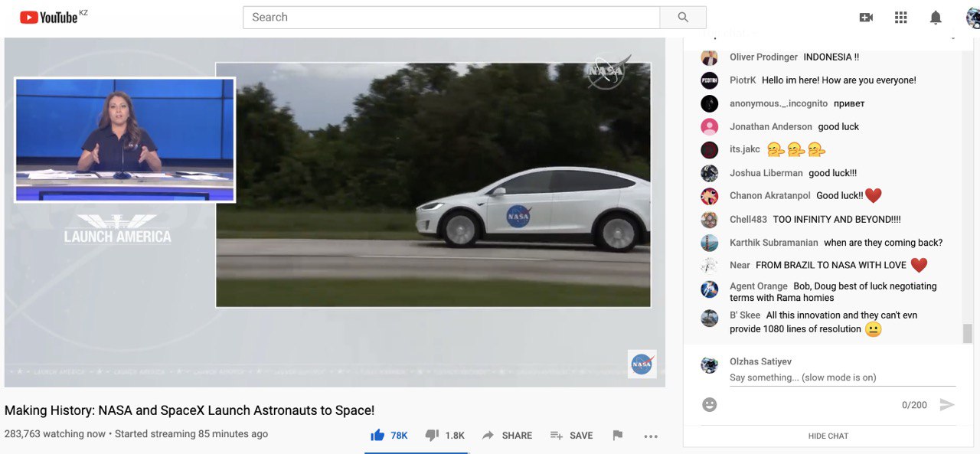Click the Tesla car footage in player
Screen dimensions: 980x454
coord(433,185)
